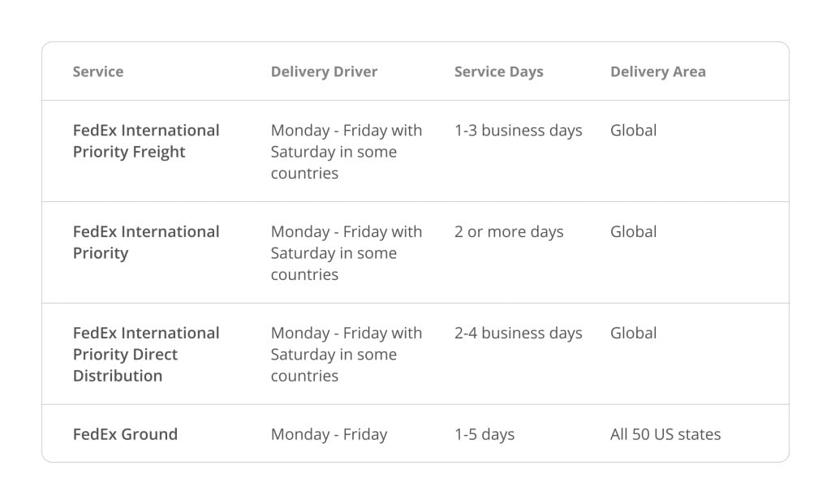This screenshot has width=831, height=504.
Task: Click Global in Priority Freight row
Action: pyautogui.click(x=633, y=131)
